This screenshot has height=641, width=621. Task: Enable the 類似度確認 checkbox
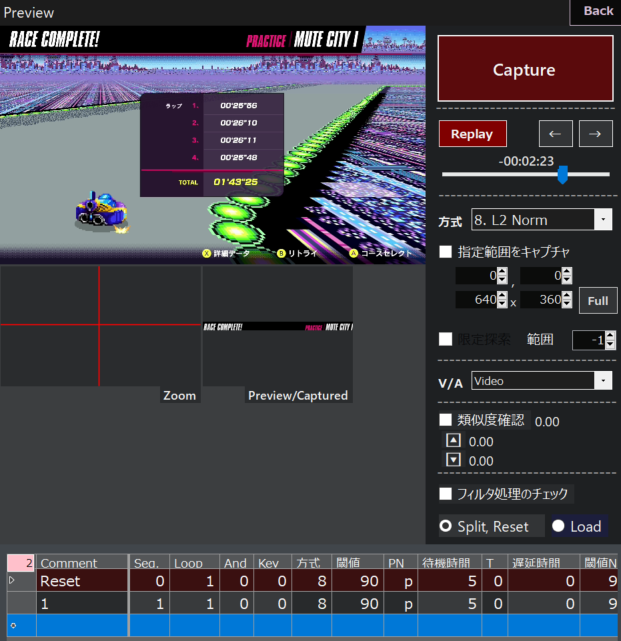click(445, 420)
